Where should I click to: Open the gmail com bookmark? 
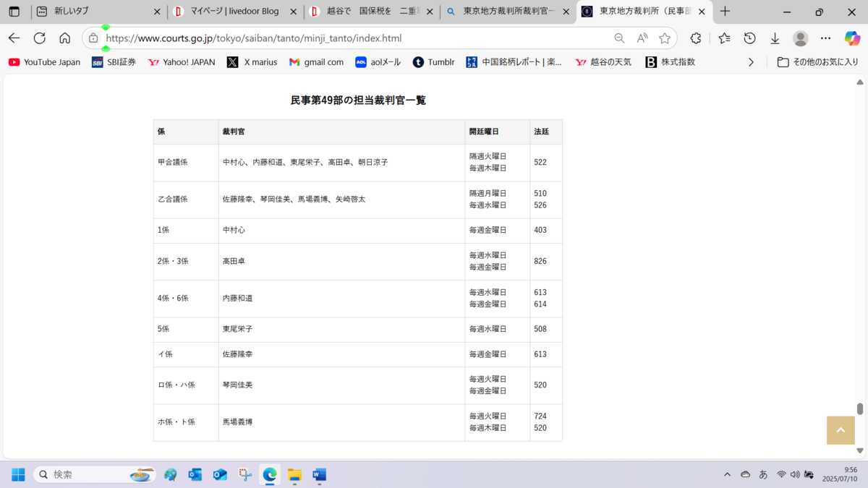316,62
